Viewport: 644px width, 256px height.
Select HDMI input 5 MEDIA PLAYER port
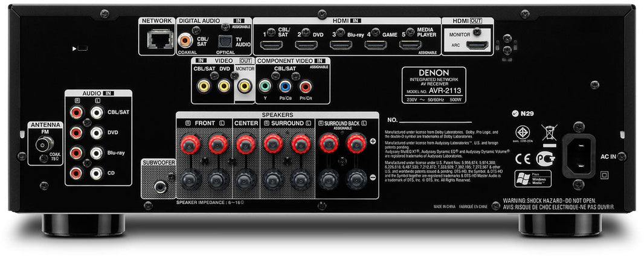click(x=410, y=44)
